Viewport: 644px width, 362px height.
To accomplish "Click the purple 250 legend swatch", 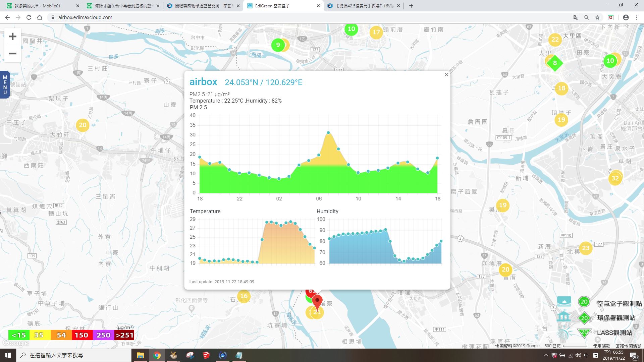I will [x=103, y=335].
